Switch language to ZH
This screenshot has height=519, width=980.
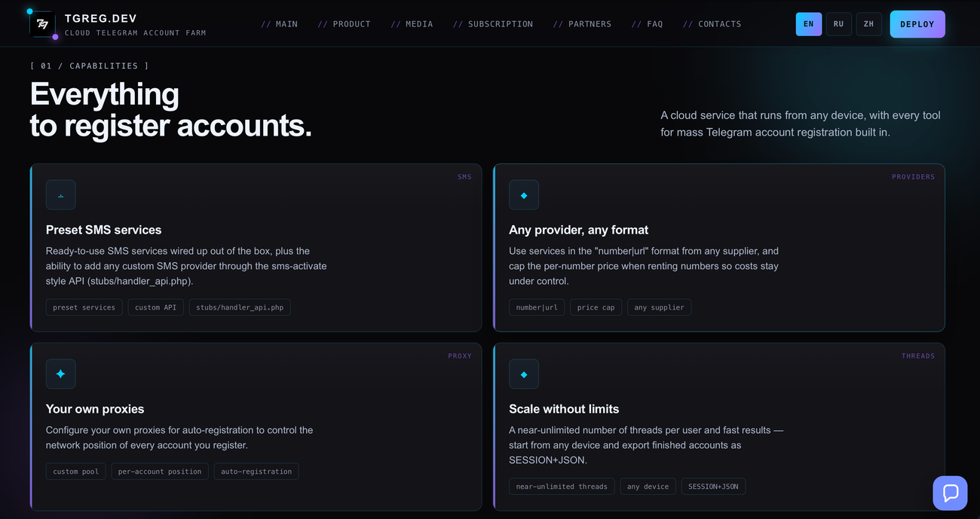(x=869, y=24)
